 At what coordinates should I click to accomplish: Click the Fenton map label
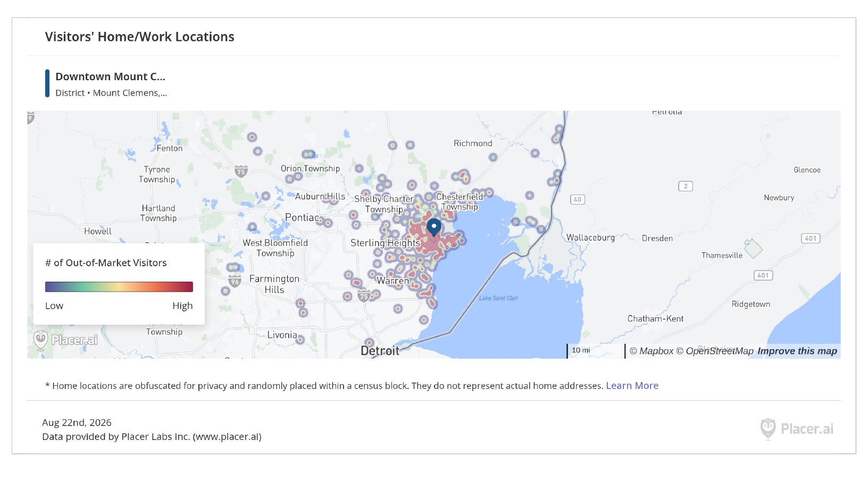pyautogui.click(x=170, y=148)
